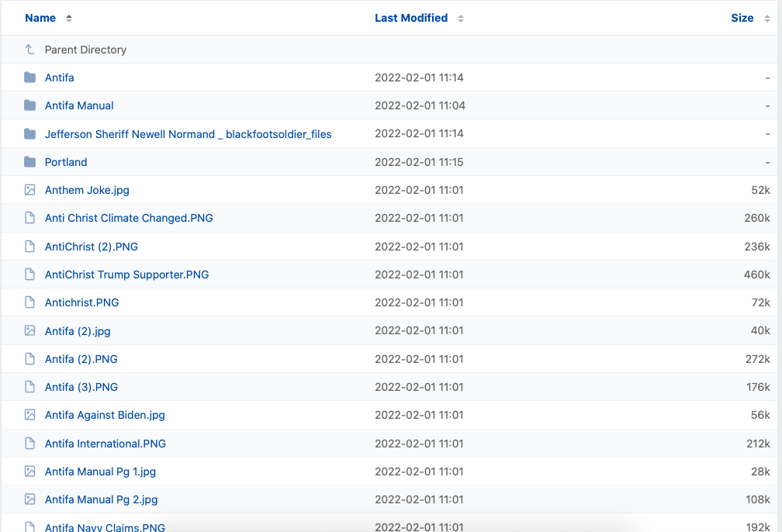782x532 pixels.
Task: Open Antifa Manual Pg 2.jpg
Action: [101, 499]
